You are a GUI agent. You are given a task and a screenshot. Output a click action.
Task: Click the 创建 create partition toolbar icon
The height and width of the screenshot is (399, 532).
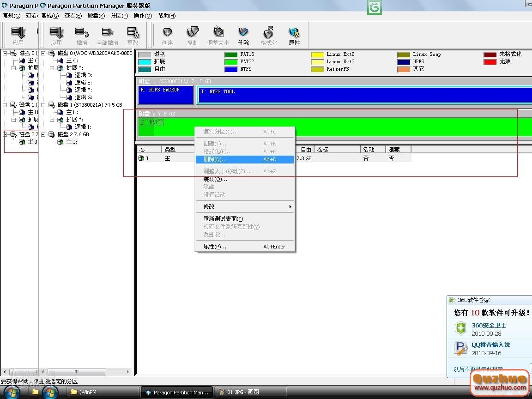pos(167,36)
